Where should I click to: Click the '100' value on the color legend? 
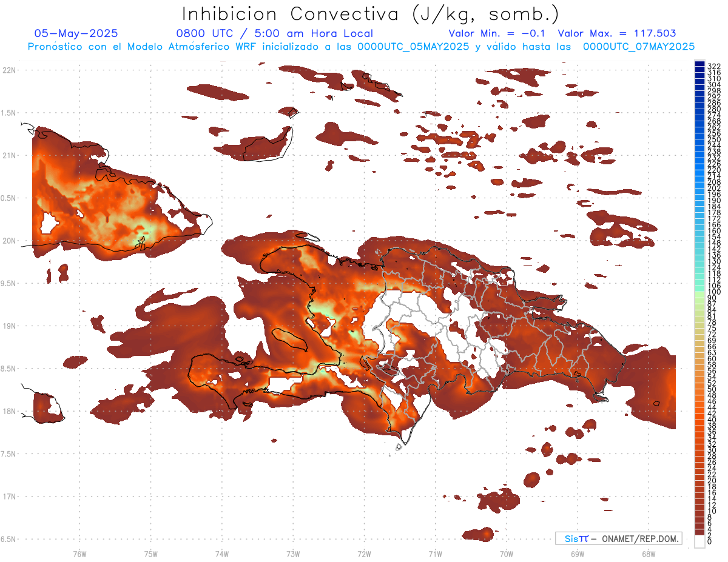pyautogui.click(x=714, y=292)
